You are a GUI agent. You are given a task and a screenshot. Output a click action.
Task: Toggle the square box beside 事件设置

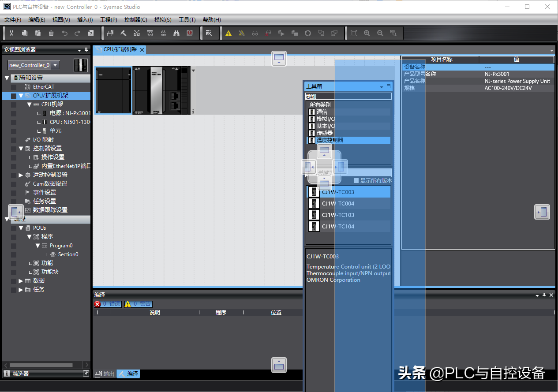[x=14, y=193]
